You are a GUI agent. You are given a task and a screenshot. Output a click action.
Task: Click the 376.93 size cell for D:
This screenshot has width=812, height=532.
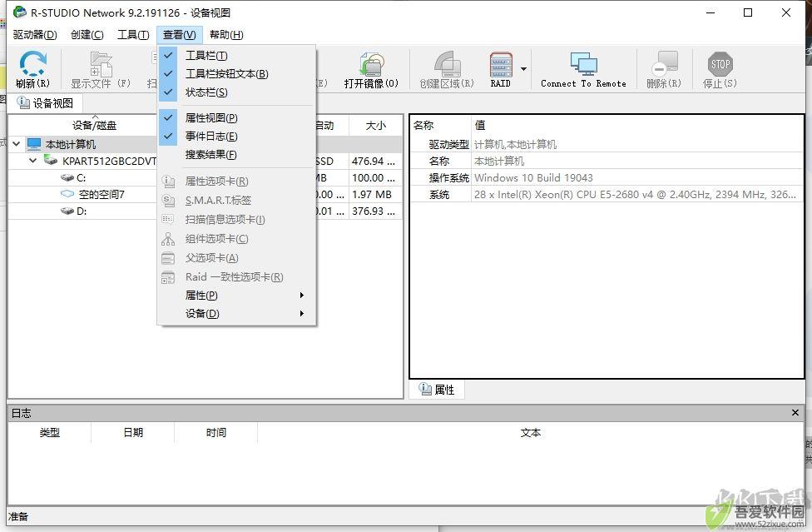click(x=374, y=211)
